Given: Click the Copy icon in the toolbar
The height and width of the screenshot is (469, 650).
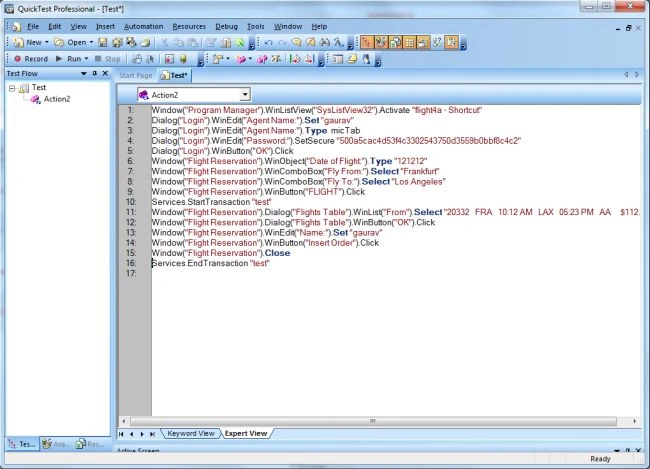Looking at the screenshot, I should point(178,42).
